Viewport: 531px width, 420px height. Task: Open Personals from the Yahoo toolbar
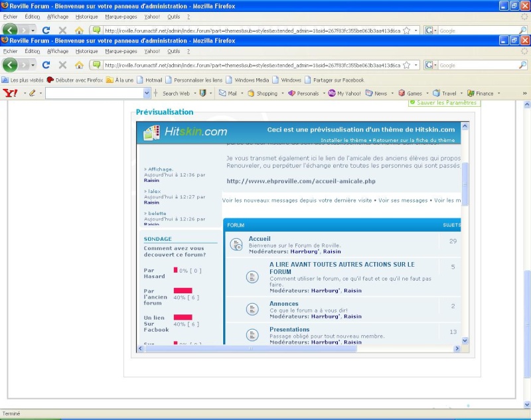click(303, 94)
